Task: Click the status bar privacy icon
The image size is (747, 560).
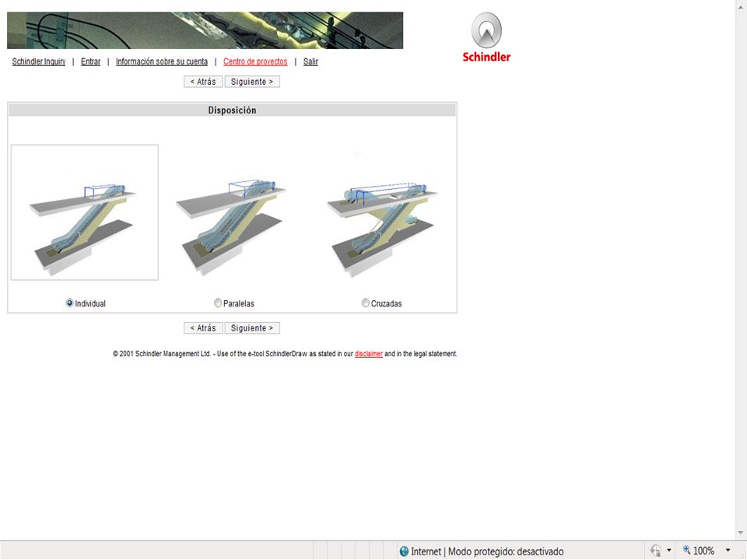Action: [x=656, y=551]
